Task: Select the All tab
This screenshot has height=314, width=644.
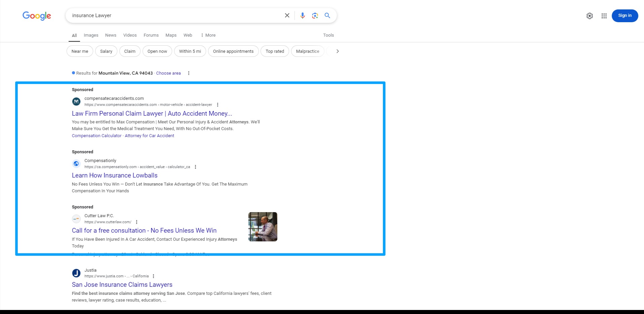Action: tap(74, 35)
